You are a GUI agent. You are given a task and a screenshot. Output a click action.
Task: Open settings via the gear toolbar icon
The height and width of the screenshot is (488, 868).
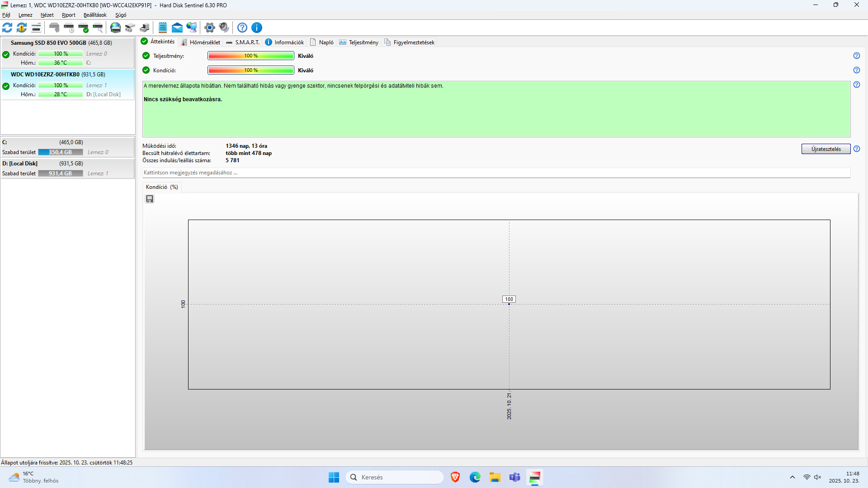[x=209, y=28]
